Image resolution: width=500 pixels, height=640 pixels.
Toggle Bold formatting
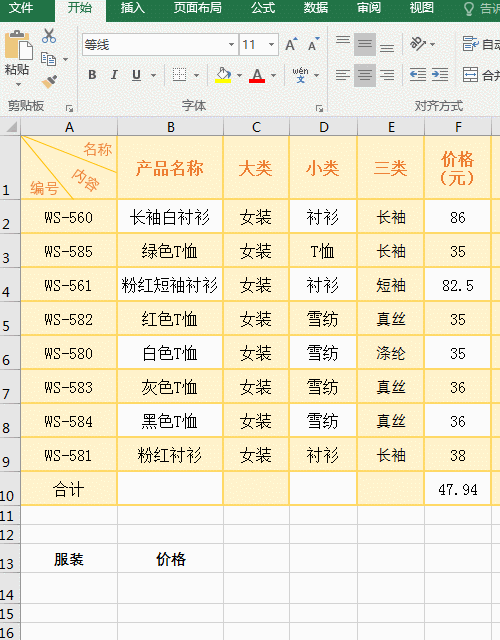tap(93, 75)
